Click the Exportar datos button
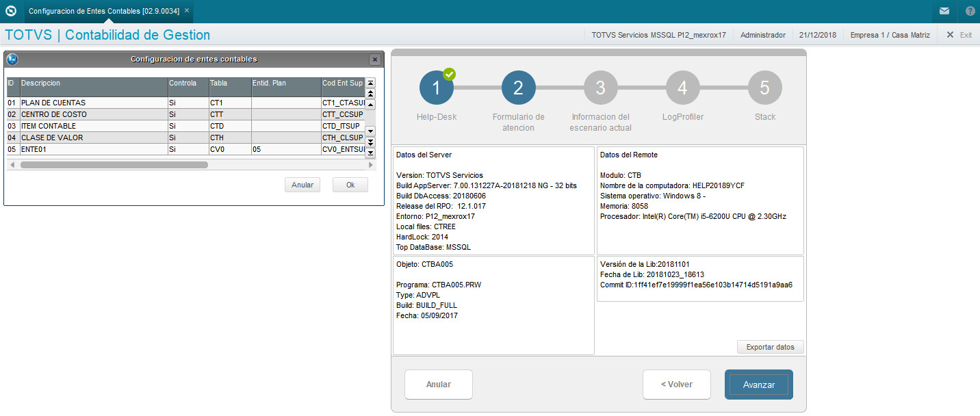The width and height of the screenshot is (980, 416). tap(771, 347)
